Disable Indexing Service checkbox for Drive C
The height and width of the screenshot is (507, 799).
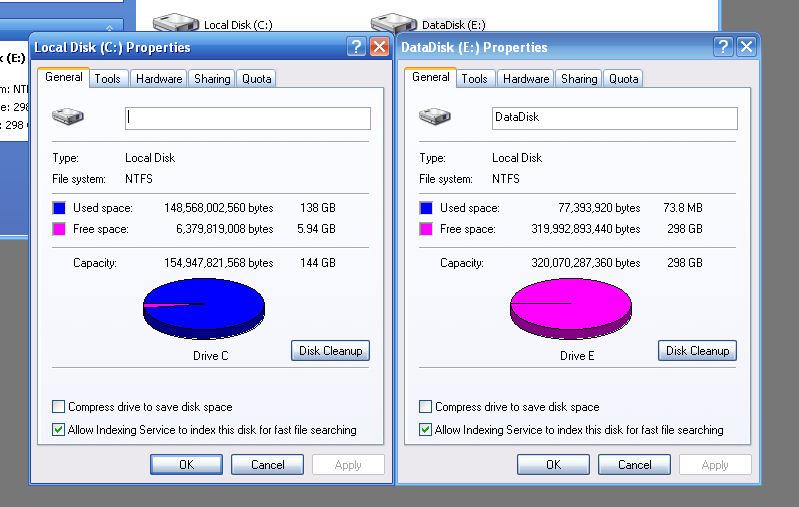click(59, 430)
